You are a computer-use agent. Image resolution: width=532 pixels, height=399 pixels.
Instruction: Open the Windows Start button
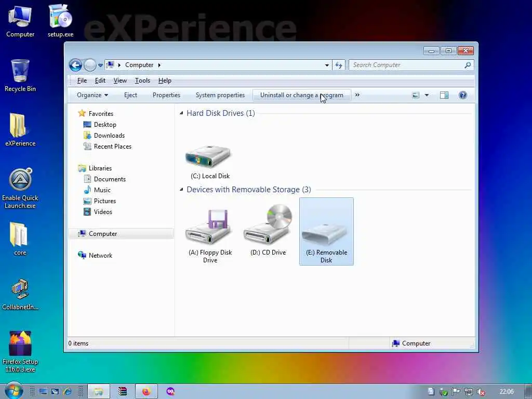[x=14, y=391]
